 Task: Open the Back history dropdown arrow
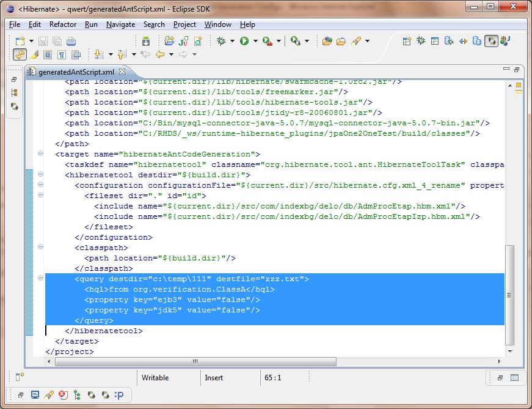point(172,54)
